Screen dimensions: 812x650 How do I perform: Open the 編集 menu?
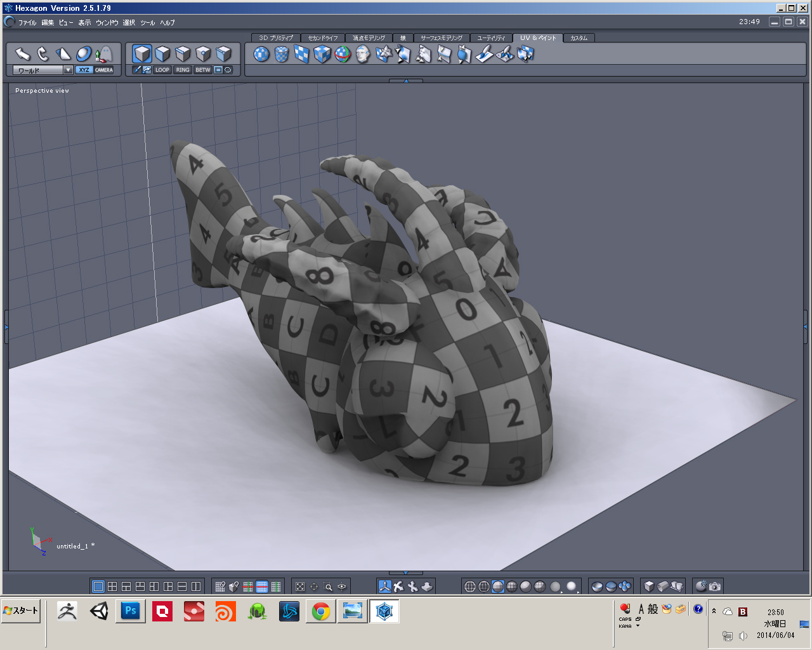[48, 22]
